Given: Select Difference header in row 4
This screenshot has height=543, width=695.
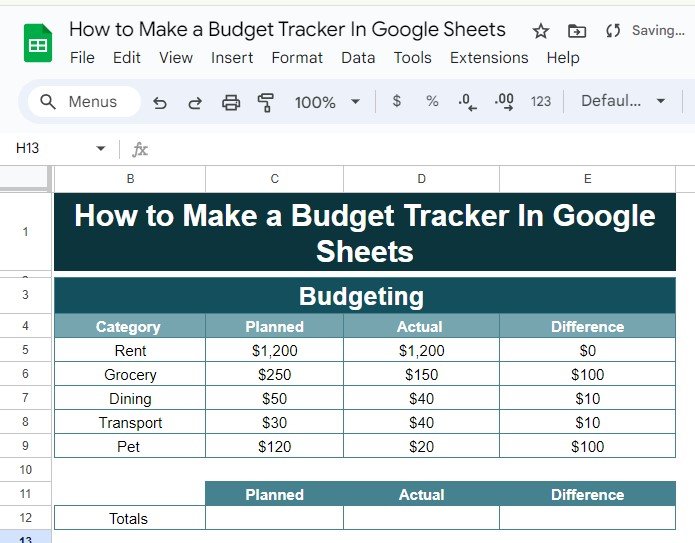Looking at the screenshot, I should coord(587,326).
